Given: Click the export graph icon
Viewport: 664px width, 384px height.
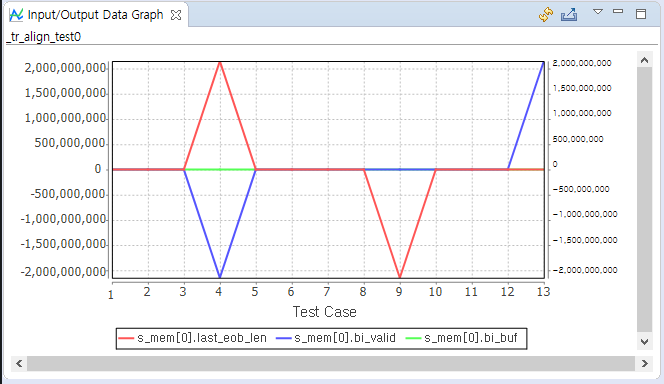Looking at the screenshot, I should click(x=569, y=14).
